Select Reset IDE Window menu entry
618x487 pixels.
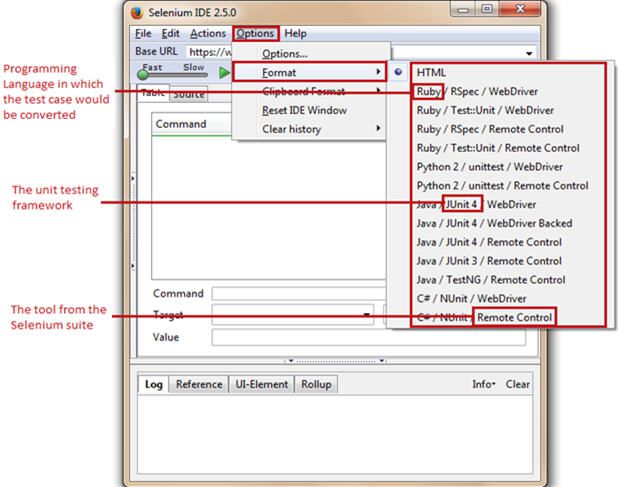pos(309,110)
